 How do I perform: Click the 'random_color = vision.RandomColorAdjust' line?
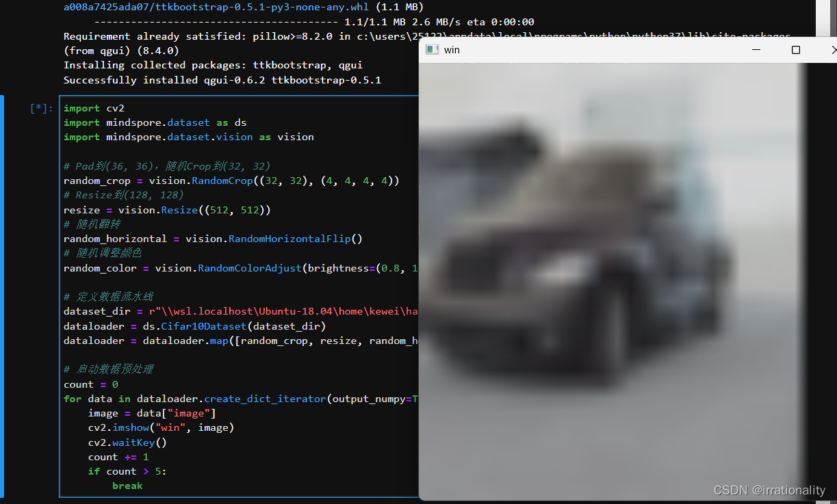tap(241, 268)
